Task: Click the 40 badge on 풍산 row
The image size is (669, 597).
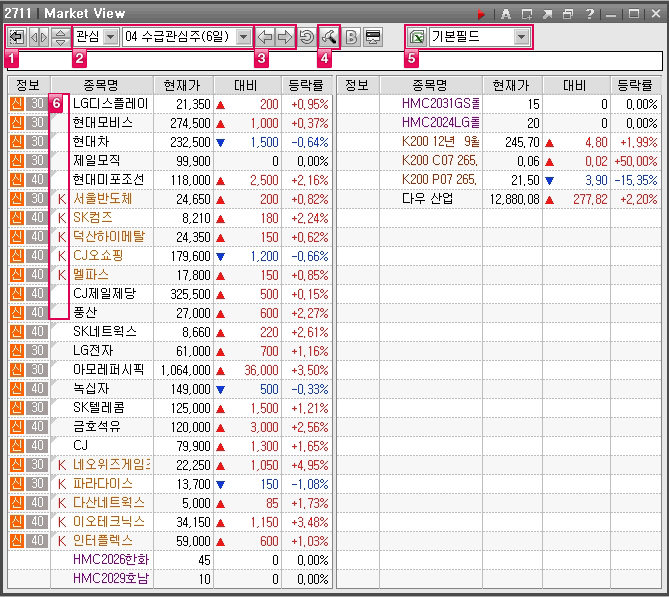Action: (37, 313)
